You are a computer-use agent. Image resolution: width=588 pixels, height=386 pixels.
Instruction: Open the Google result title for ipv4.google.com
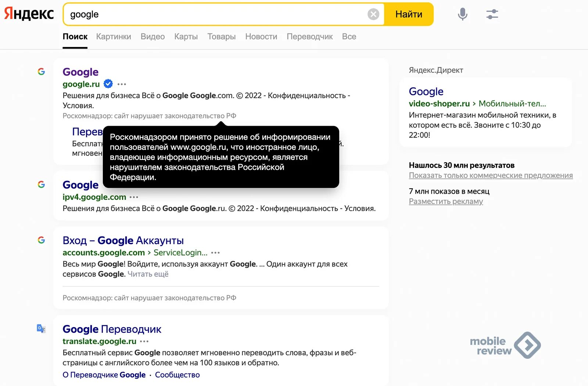[80, 185]
